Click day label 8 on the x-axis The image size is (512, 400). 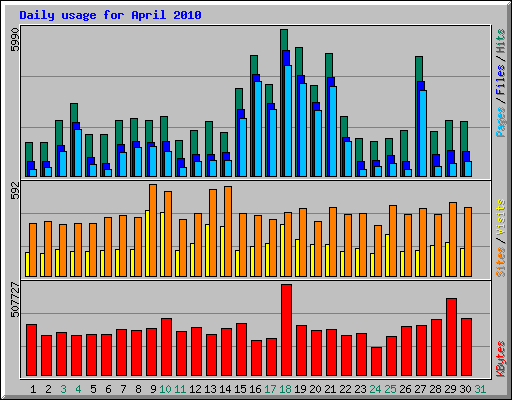138,389
